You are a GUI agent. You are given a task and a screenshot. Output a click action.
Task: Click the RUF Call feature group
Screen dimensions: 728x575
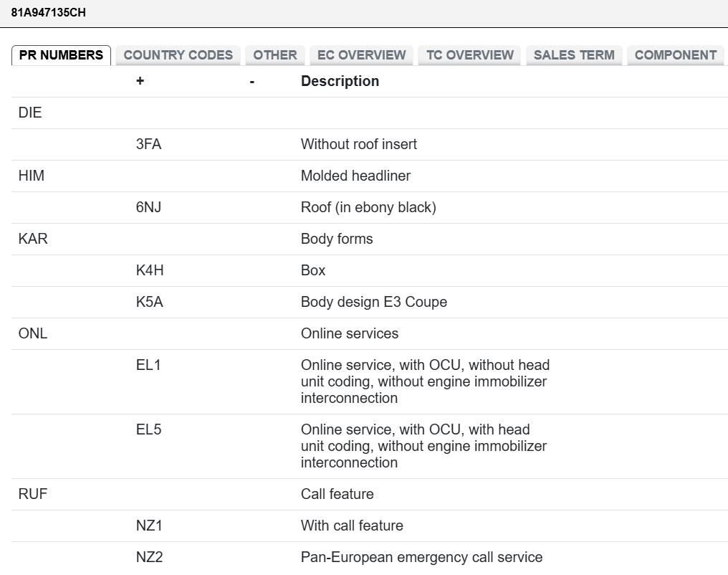[370, 494]
